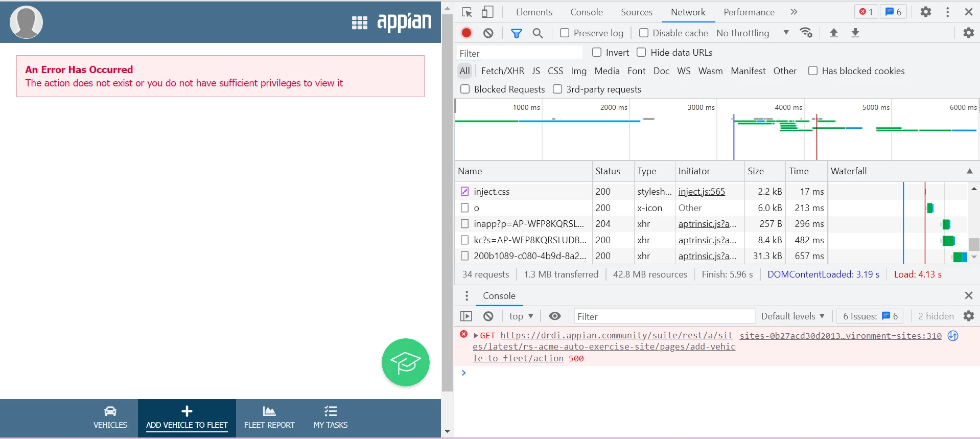980x439 pixels.
Task: Filter requests by Doc
Action: [x=662, y=71]
